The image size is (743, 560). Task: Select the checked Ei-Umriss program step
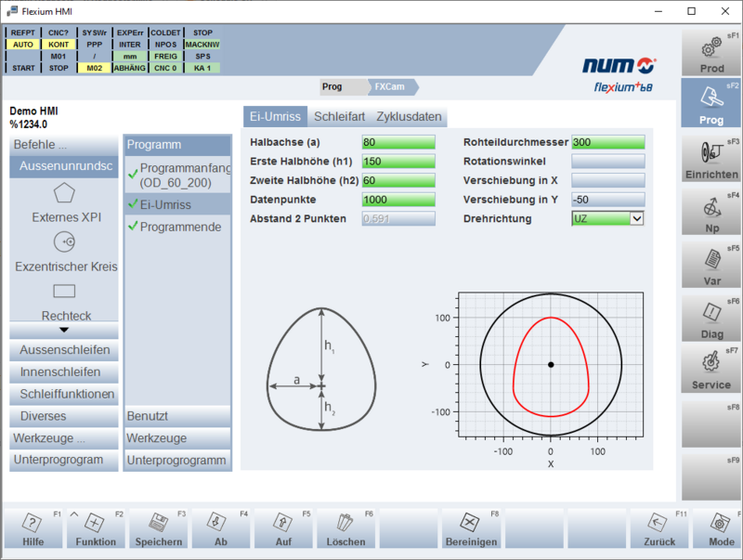tap(176, 204)
